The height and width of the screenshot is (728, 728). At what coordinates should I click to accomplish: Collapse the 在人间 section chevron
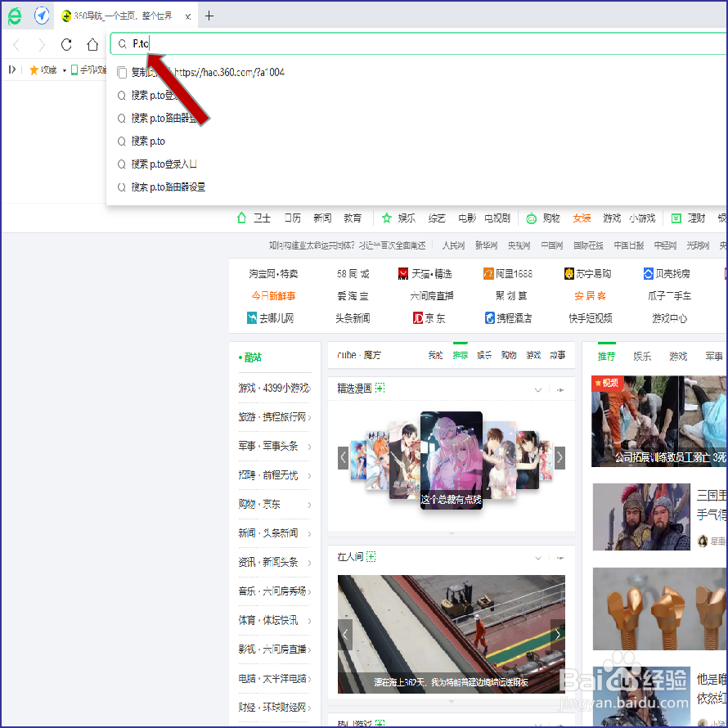(537, 557)
